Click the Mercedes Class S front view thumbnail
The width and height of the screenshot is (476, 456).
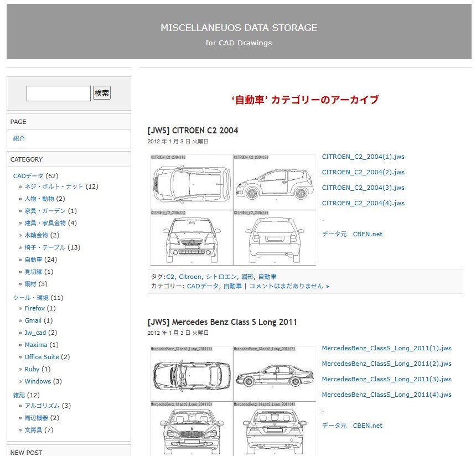tap(192, 429)
